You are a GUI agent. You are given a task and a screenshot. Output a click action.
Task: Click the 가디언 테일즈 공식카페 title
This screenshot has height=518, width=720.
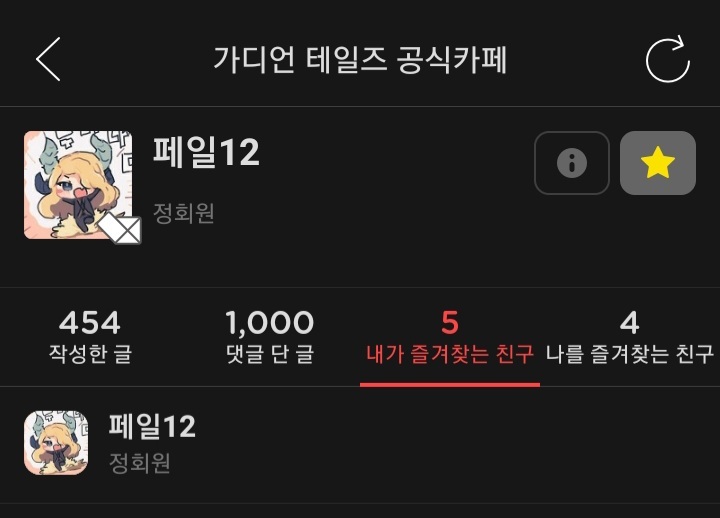tap(360, 60)
